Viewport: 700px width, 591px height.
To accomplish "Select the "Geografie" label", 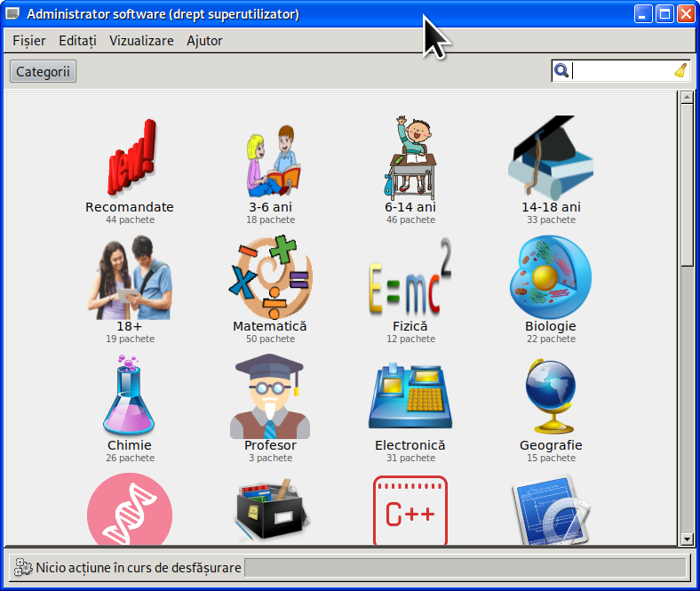I will tap(551, 446).
